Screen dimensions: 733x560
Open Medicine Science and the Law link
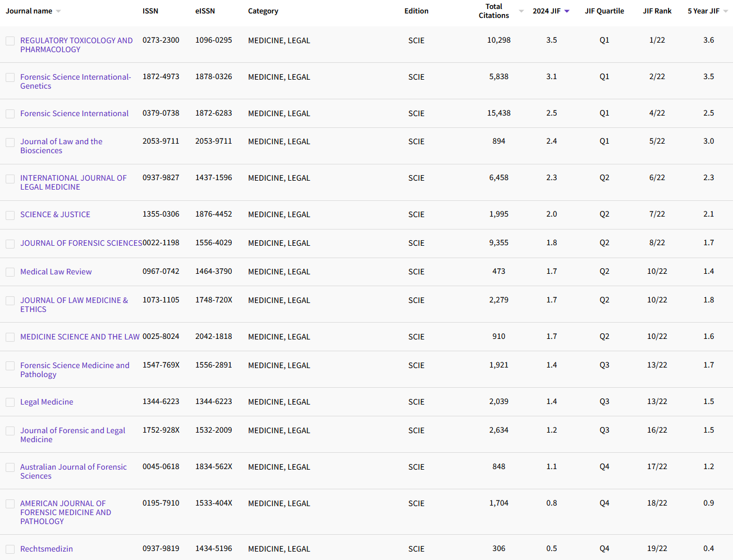(80, 337)
